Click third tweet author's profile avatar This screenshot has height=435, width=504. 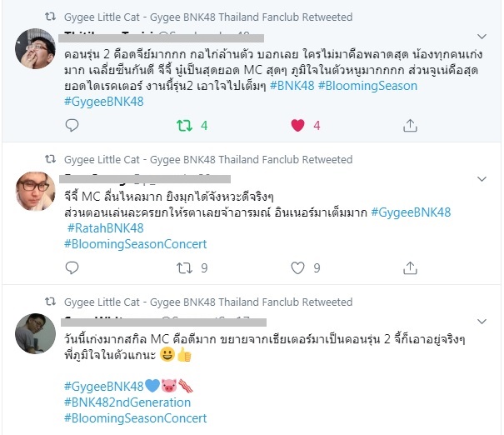coord(35,333)
